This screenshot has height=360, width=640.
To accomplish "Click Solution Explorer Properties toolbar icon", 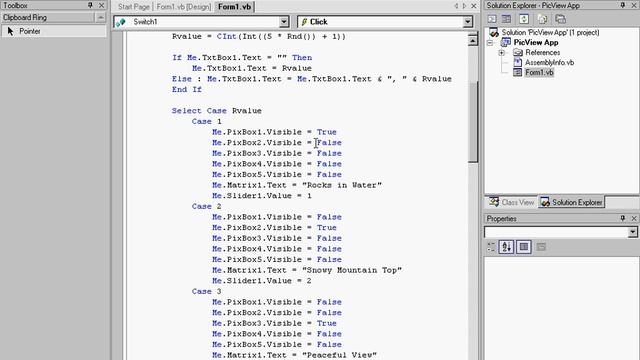I will (x=560, y=19).
